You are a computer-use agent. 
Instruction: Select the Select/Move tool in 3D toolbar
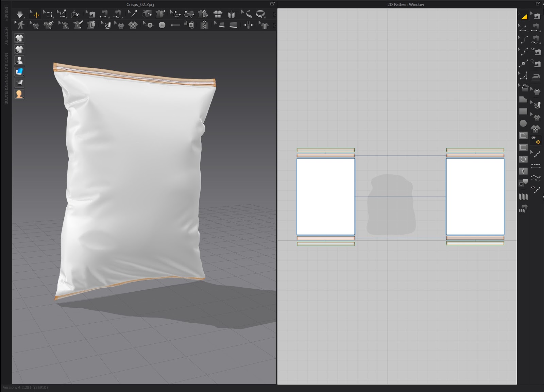35,14
